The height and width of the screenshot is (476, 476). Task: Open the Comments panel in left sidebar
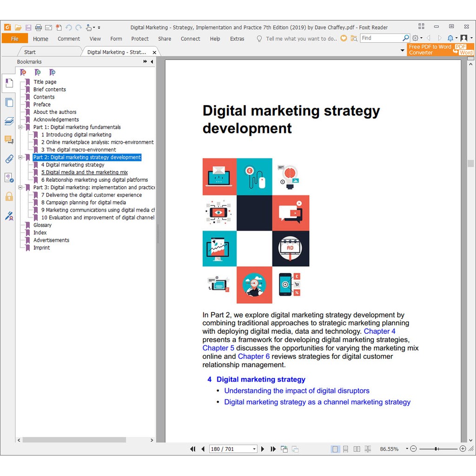click(9, 140)
